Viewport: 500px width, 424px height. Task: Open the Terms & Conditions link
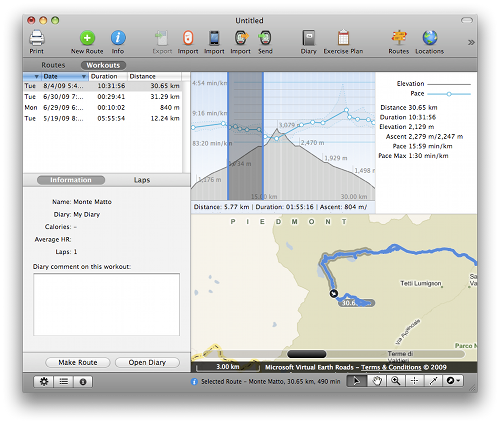[391, 367]
